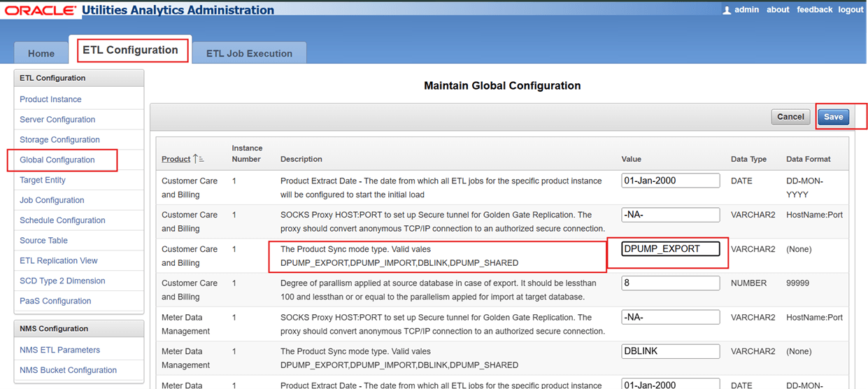868x389 pixels.
Task: Open ETL Replication View
Action: 59,261
